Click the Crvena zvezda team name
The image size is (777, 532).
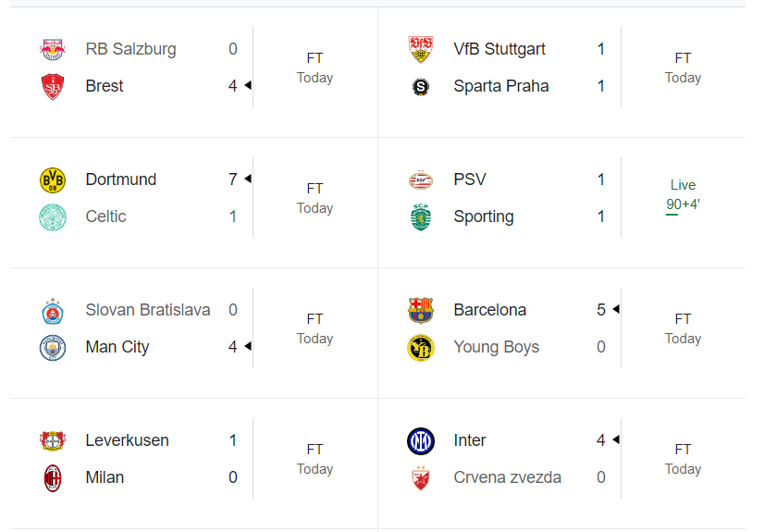click(507, 477)
